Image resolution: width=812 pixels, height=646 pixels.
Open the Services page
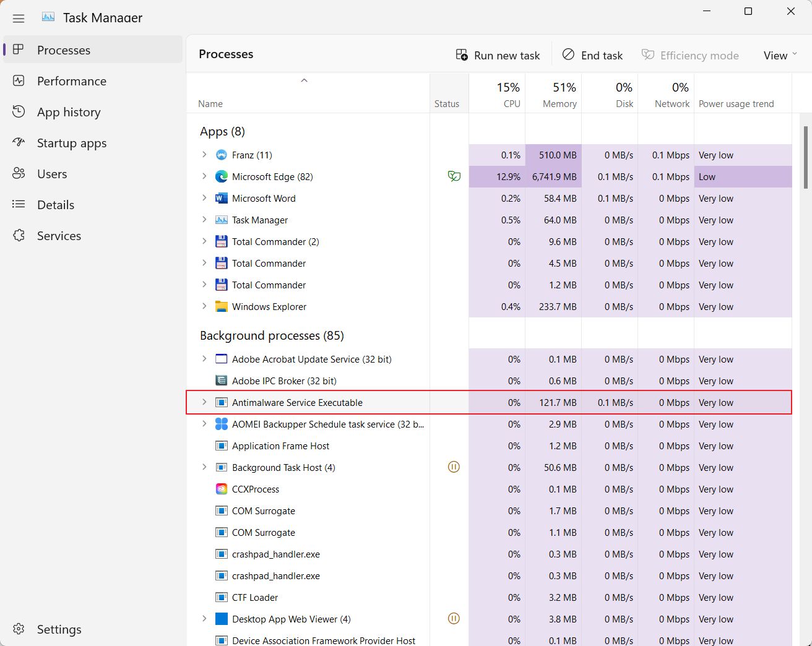click(93, 235)
